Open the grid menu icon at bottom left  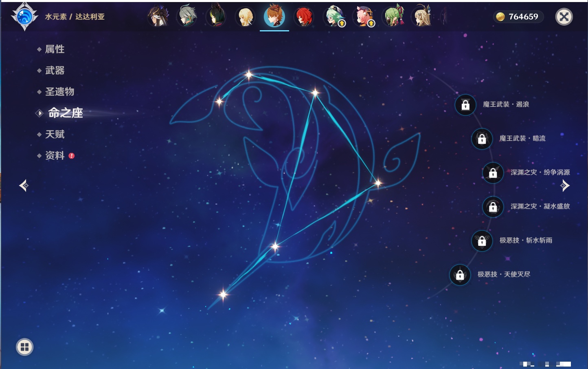24,347
